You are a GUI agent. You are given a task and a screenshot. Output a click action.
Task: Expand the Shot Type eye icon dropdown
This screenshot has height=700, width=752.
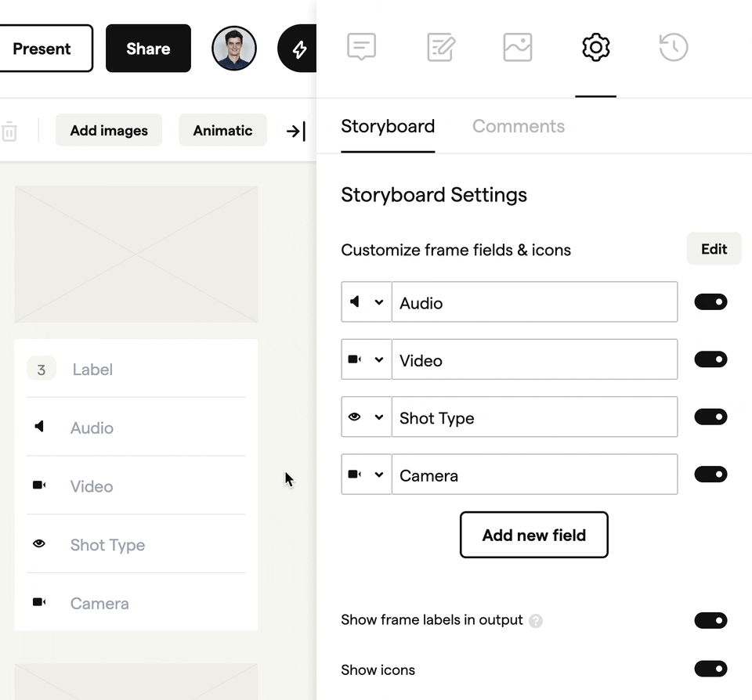[367, 417]
